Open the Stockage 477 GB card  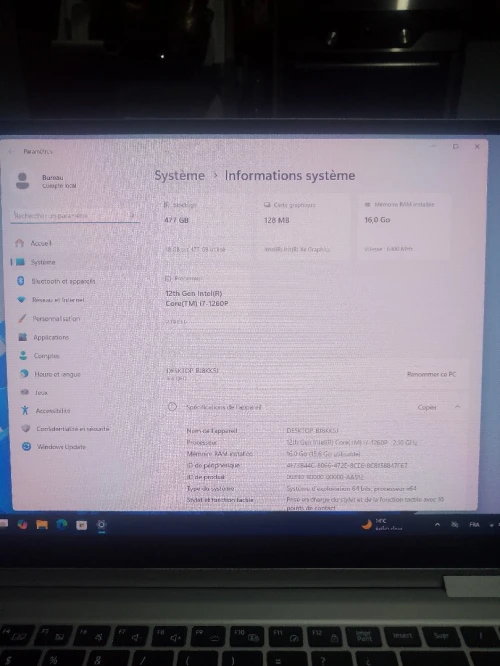pos(206,227)
